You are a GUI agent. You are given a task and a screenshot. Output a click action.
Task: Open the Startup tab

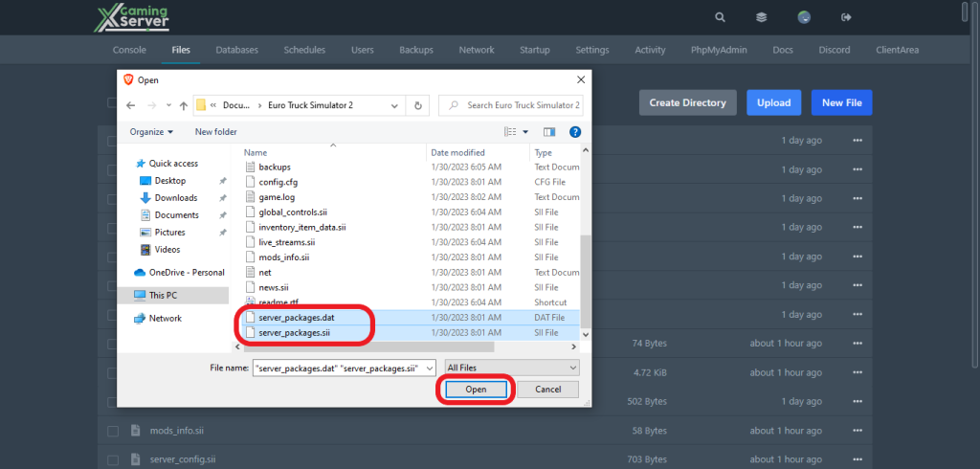pyautogui.click(x=535, y=50)
